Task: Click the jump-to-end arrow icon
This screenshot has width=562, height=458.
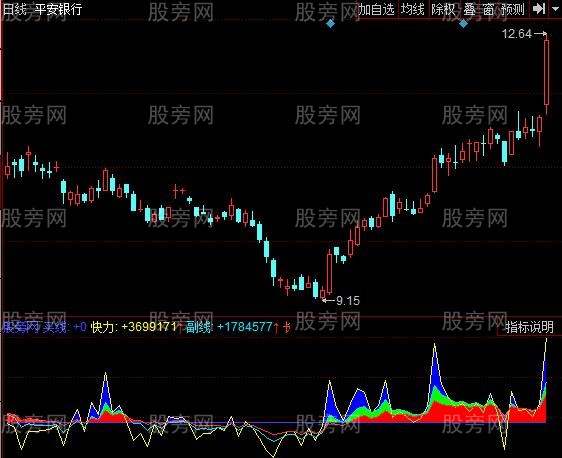Action: pos(539,9)
